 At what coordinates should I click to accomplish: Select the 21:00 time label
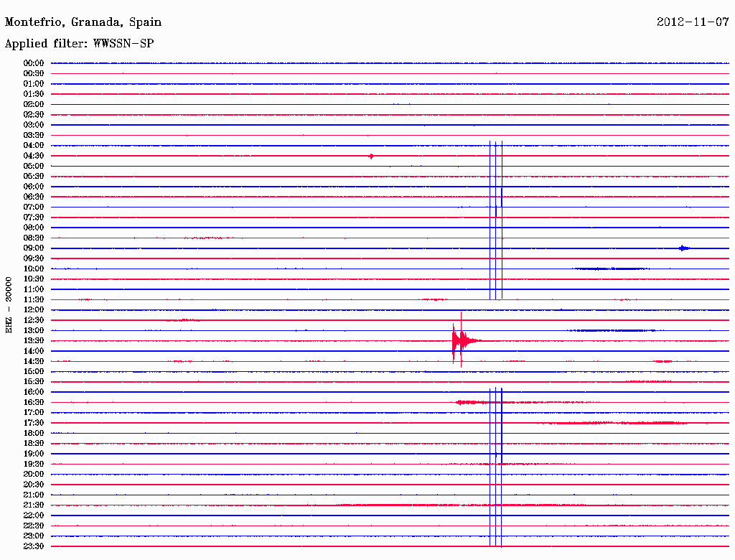(34, 495)
